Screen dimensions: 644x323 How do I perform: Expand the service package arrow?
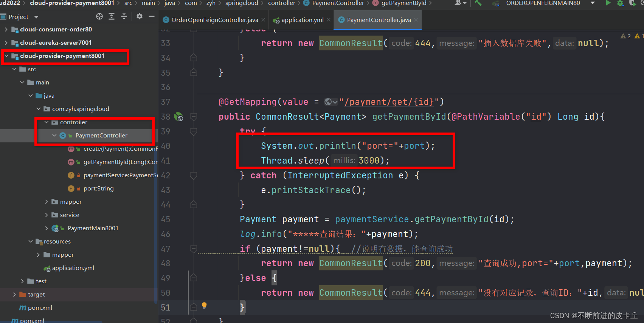(47, 215)
